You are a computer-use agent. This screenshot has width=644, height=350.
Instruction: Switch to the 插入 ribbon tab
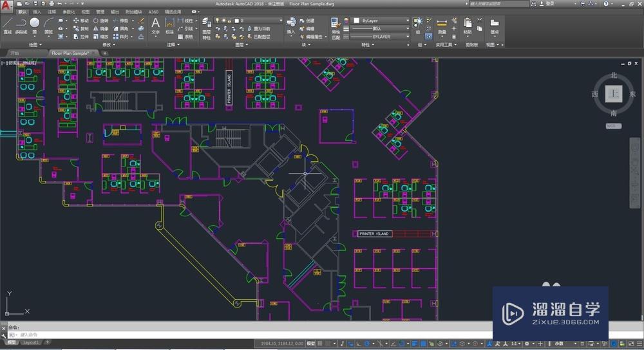37,12
